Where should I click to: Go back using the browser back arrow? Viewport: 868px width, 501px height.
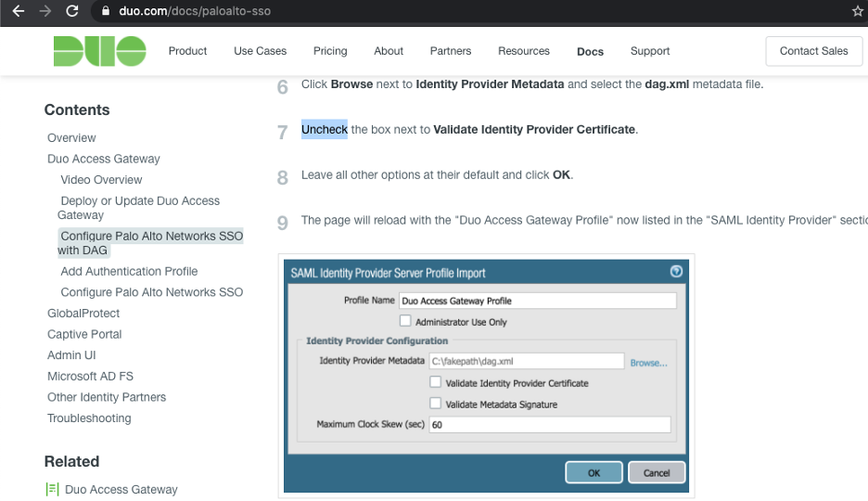[x=18, y=11]
